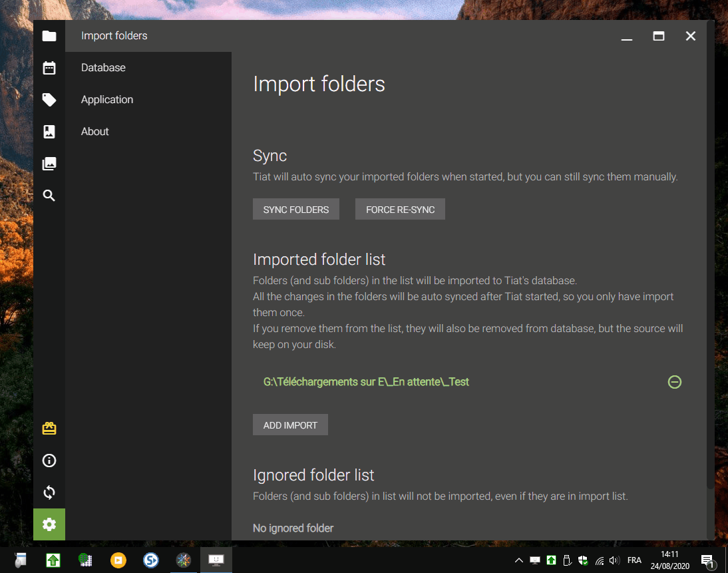This screenshot has height=573, width=728.
Task: Close the Tiat window
Action: [x=690, y=36]
